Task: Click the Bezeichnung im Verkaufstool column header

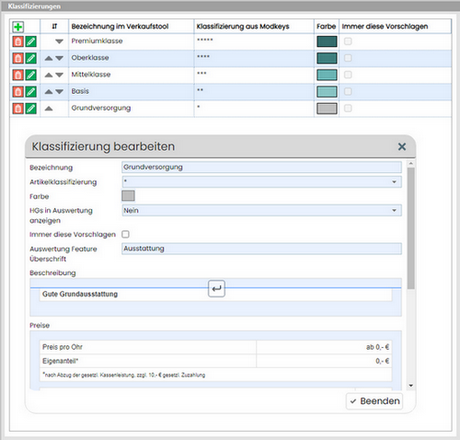Action: coord(120,26)
